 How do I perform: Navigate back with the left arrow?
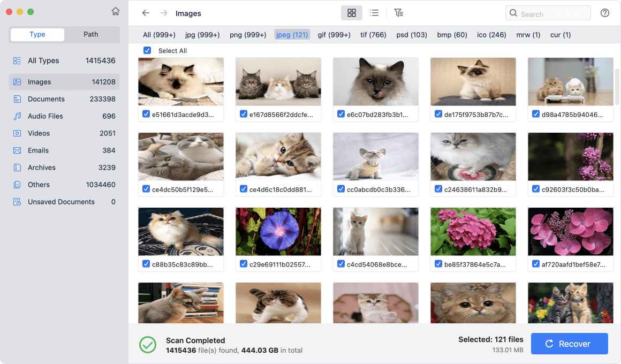[146, 13]
